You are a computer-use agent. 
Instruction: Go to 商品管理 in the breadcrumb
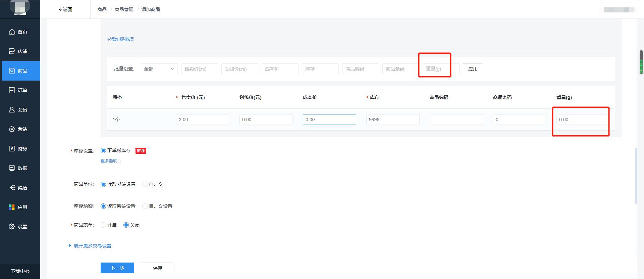[x=124, y=9]
